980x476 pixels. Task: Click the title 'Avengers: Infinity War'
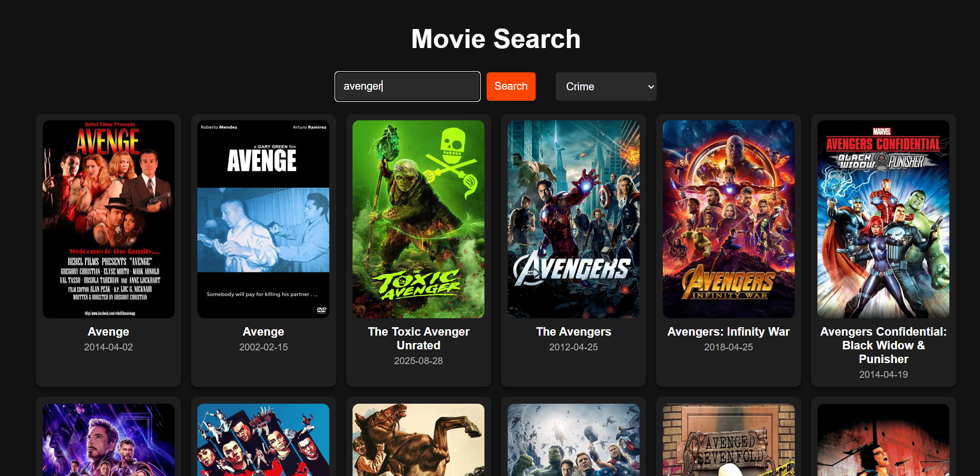729,332
